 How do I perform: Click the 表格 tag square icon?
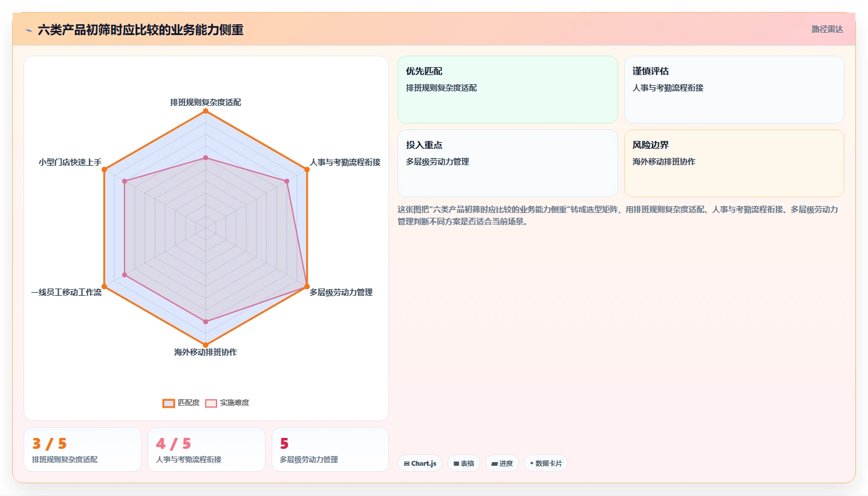[456, 464]
